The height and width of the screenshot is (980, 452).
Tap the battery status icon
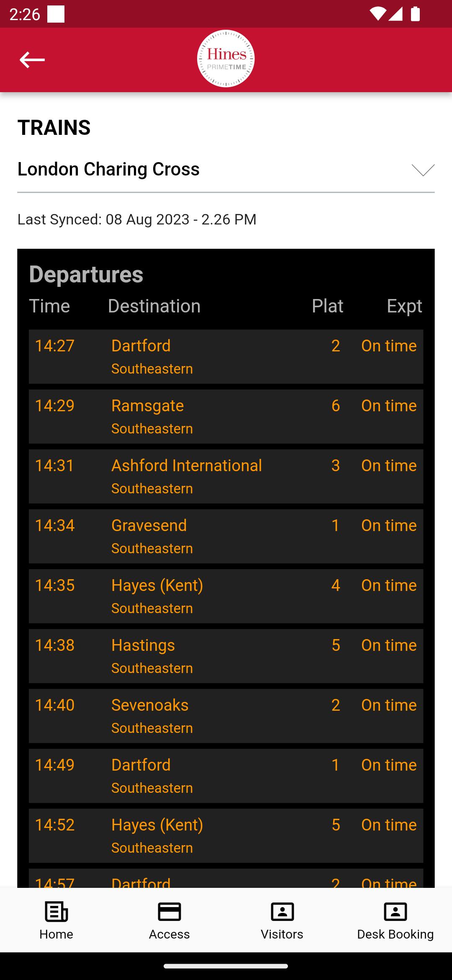[415, 14]
